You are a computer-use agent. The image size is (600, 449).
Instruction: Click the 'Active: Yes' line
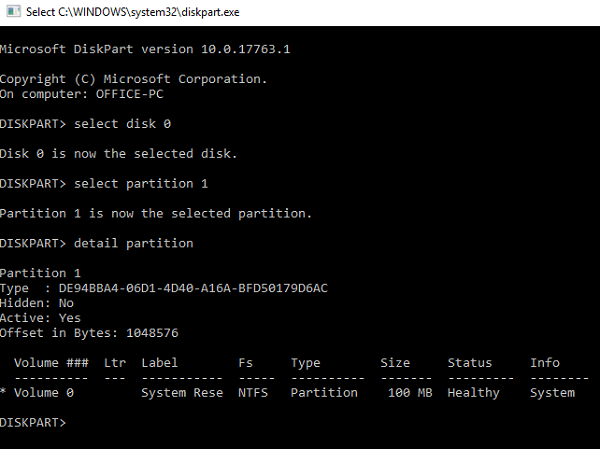pyautogui.click(x=40, y=318)
